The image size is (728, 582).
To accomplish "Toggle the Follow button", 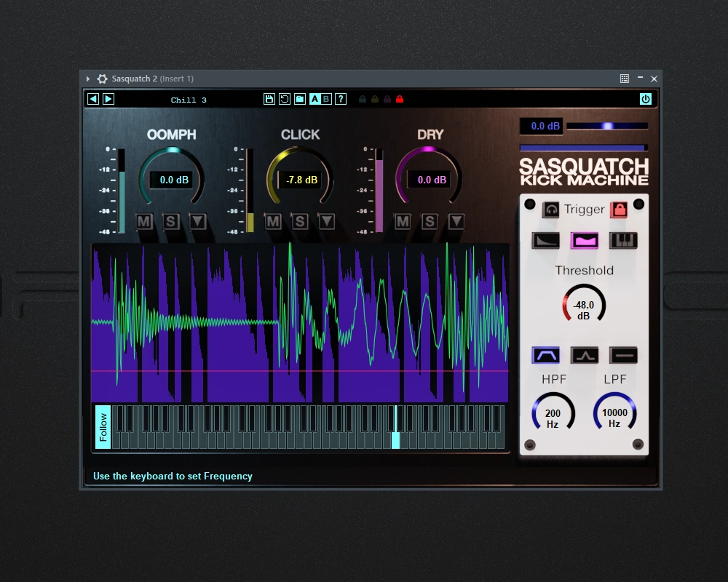I will 103,427.
